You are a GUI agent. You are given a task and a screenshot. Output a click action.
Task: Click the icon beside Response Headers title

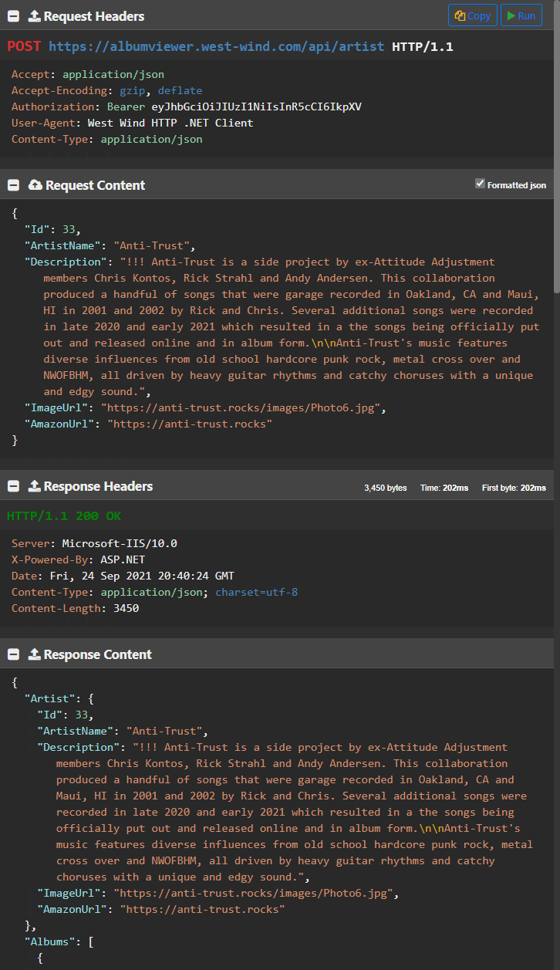click(34, 486)
